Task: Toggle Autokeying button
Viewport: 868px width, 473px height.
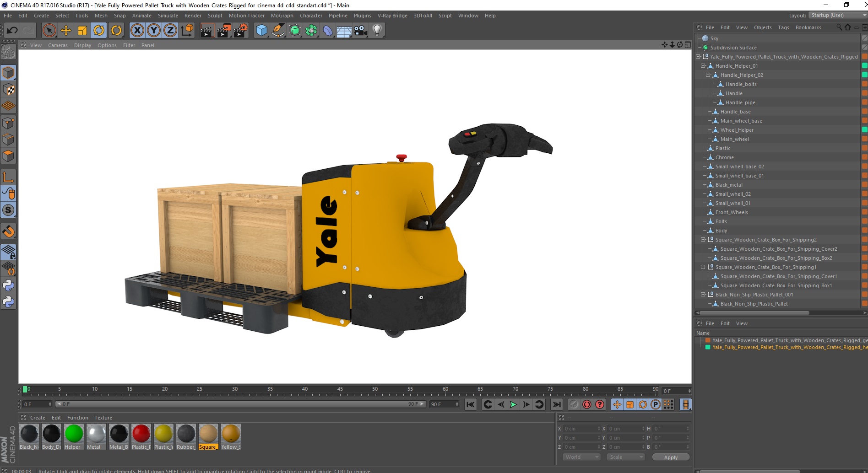Action: click(586, 404)
